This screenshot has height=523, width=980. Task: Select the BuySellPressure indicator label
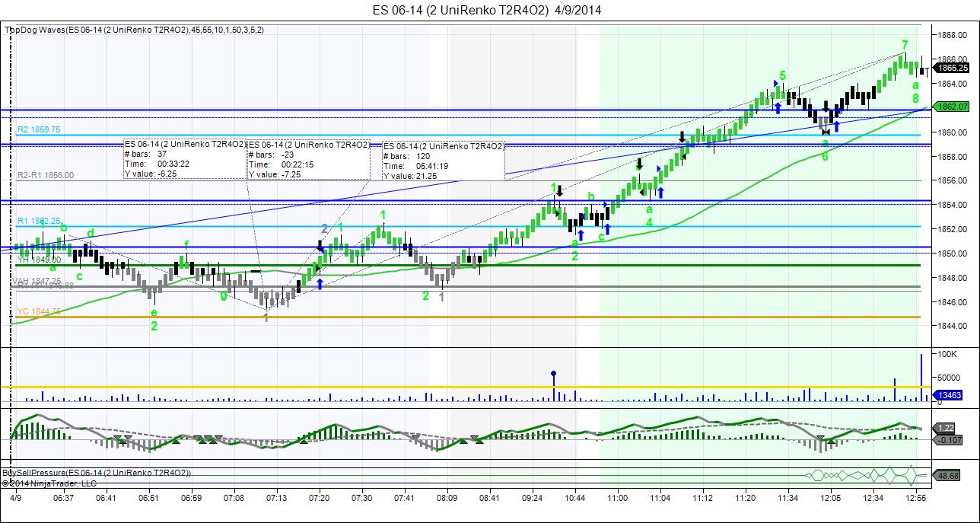pyautogui.click(x=97, y=474)
